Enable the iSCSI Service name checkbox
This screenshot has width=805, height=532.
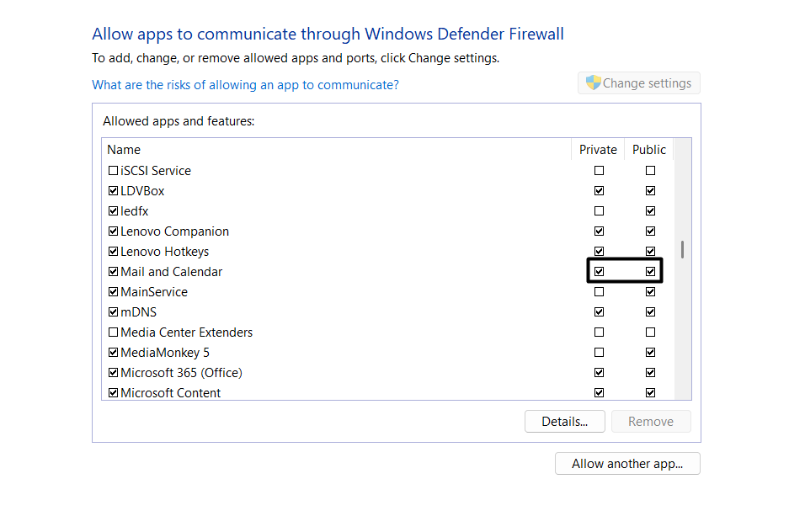114,171
